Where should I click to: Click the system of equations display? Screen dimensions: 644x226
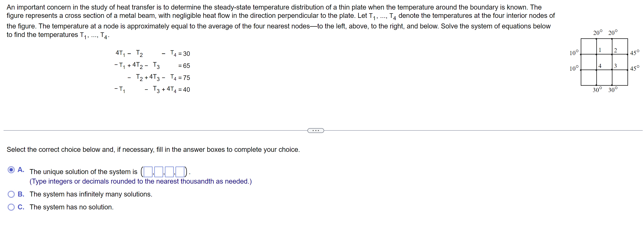(152, 71)
